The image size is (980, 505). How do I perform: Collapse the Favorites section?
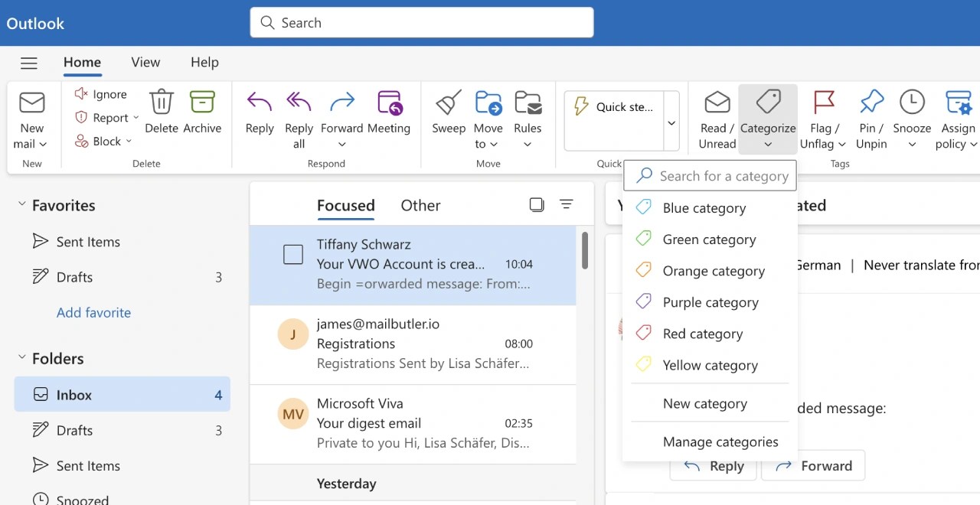pos(20,204)
